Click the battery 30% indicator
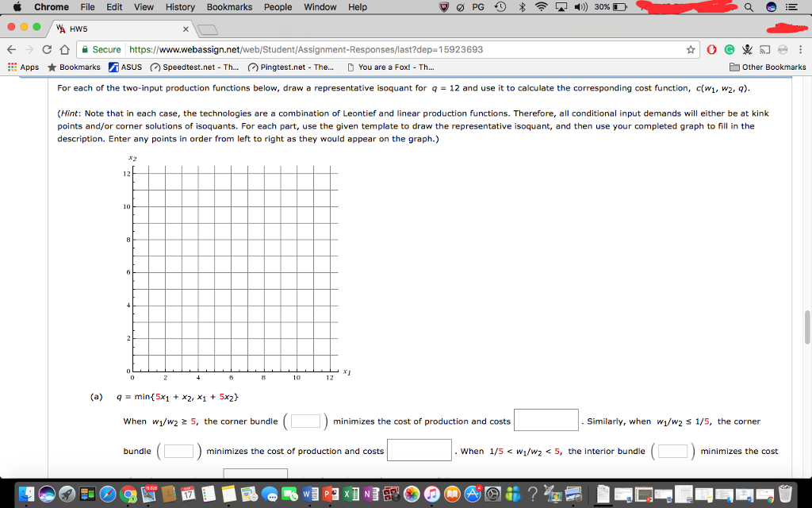 pyautogui.click(x=611, y=7)
